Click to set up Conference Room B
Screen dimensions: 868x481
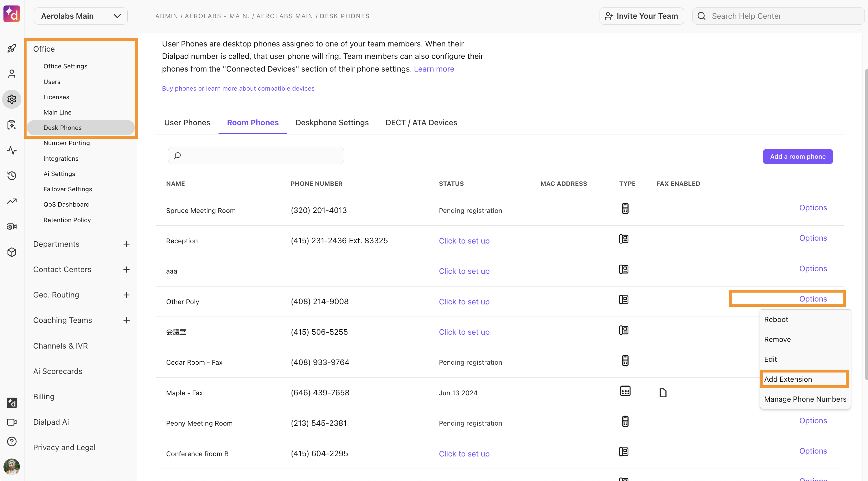(x=464, y=454)
